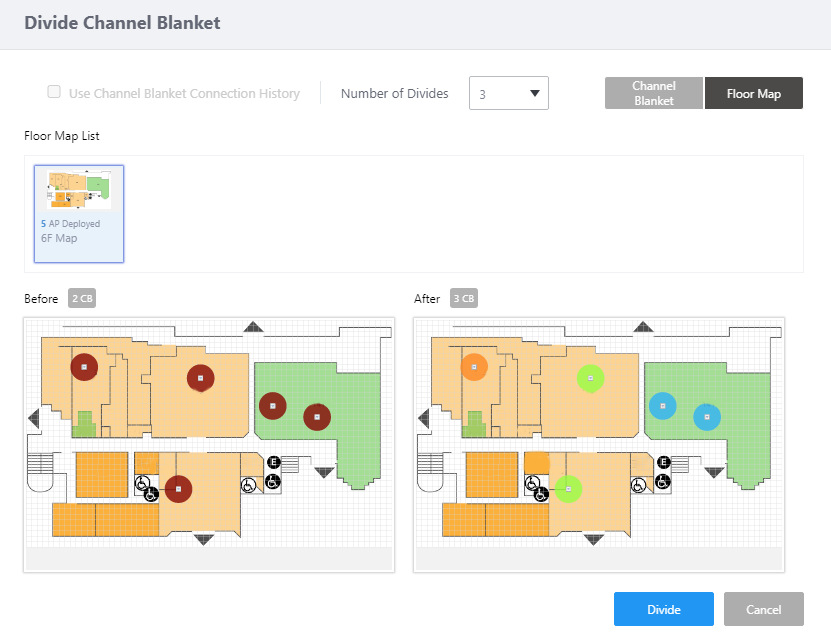Viewport: 831px width, 639px height.
Task: Switch to the Floor Map view tab
Action: (753, 94)
